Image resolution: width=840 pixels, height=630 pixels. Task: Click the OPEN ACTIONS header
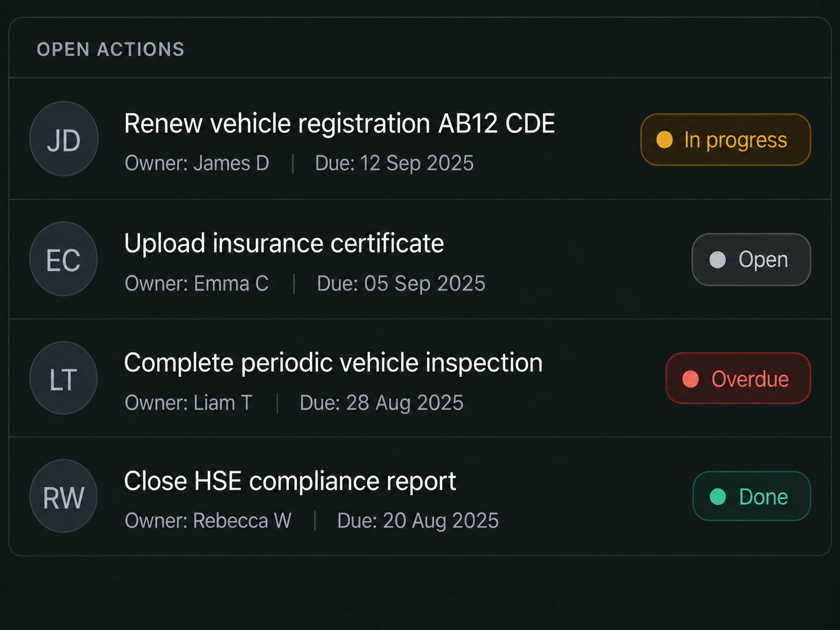coord(111,49)
